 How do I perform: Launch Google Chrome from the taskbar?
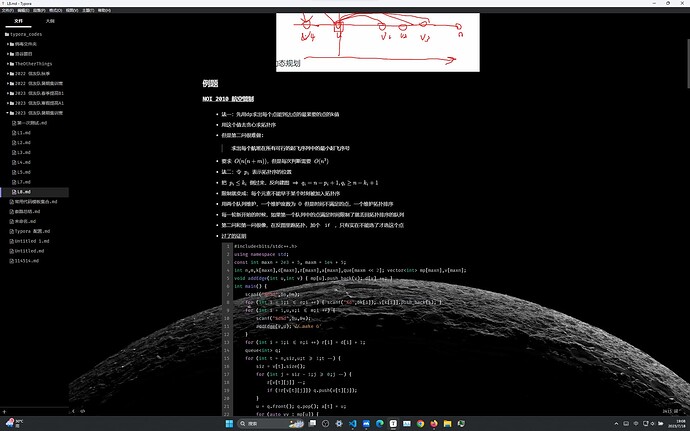point(420,424)
